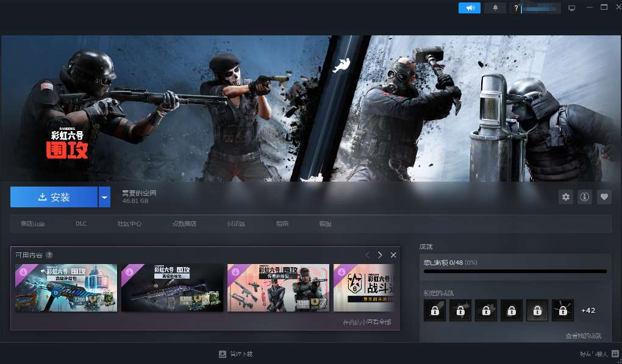Click the 管理下载 label in bottom bar
This screenshot has width=622, height=364.
pos(241,354)
